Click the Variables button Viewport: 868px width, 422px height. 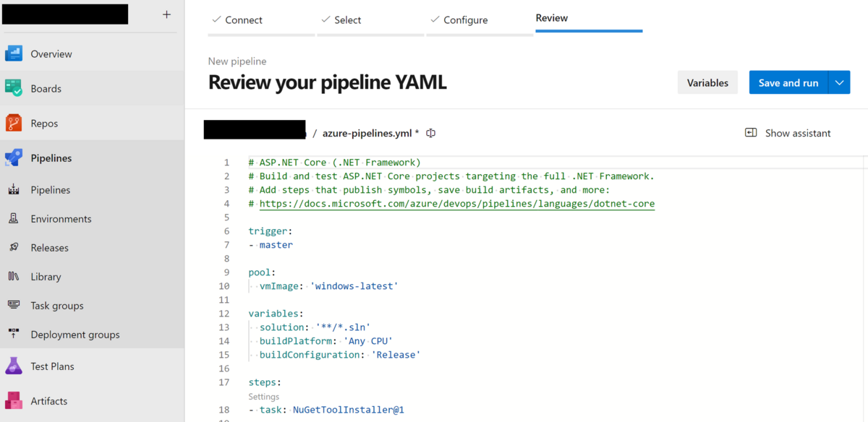coord(707,83)
